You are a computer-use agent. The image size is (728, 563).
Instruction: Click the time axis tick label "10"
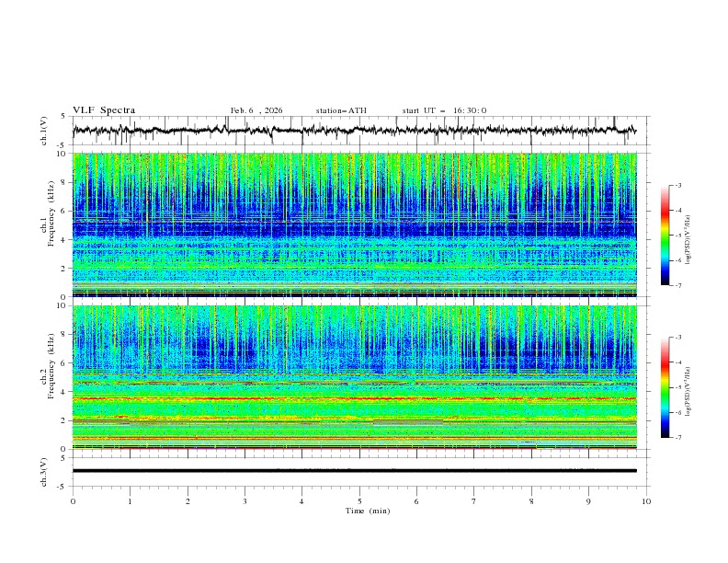pyautogui.click(x=646, y=501)
